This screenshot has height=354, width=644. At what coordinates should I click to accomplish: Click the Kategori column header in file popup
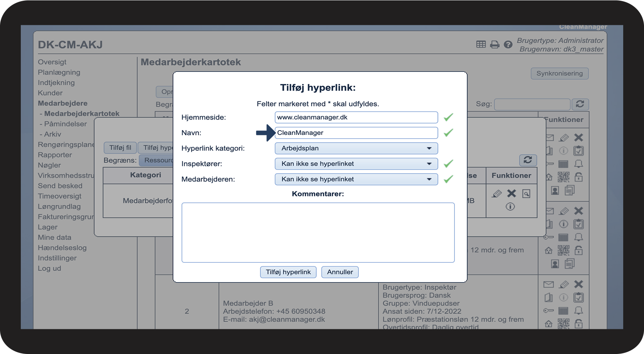point(145,175)
